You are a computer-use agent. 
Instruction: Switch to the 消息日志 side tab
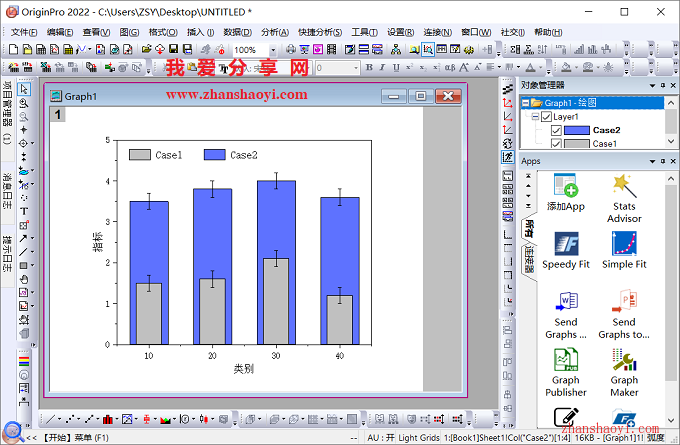tap(7, 191)
